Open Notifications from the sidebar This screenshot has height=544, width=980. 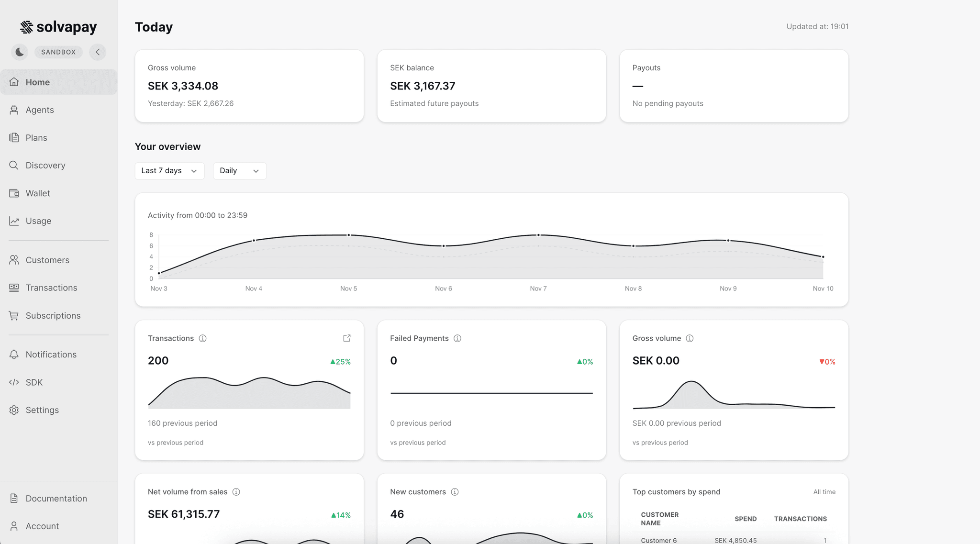click(51, 354)
